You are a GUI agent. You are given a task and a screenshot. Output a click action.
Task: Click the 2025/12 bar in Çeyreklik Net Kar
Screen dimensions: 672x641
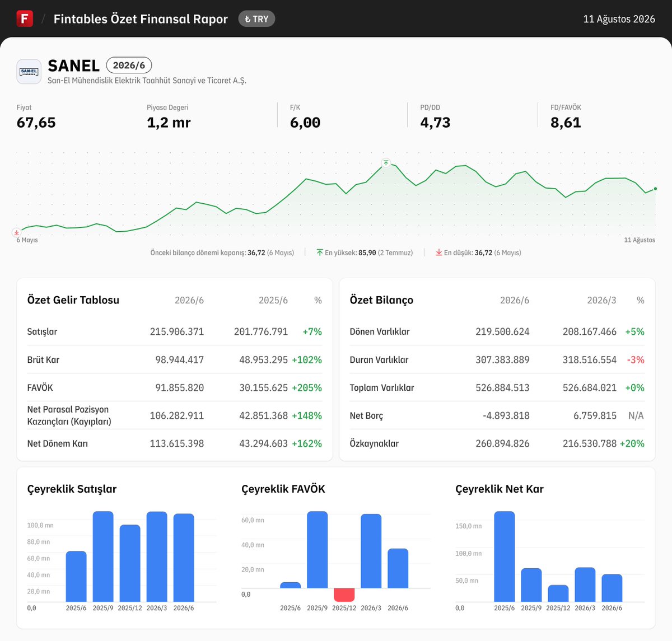pyautogui.click(x=558, y=593)
